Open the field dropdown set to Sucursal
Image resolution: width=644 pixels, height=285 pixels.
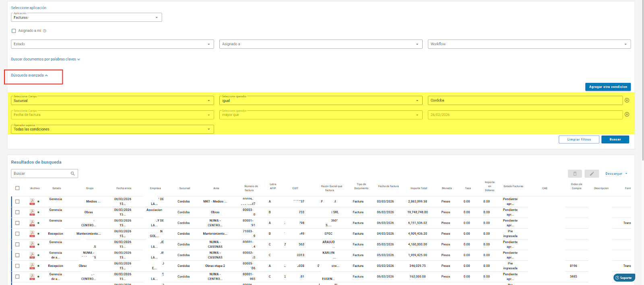click(x=112, y=100)
